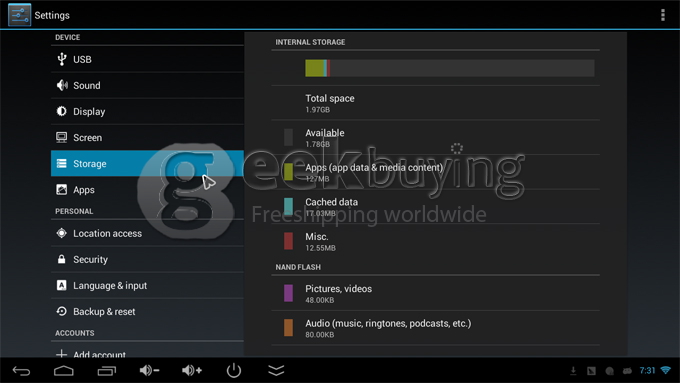Click the Display brightness icon
The width and height of the screenshot is (680, 383).
tap(62, 111)
